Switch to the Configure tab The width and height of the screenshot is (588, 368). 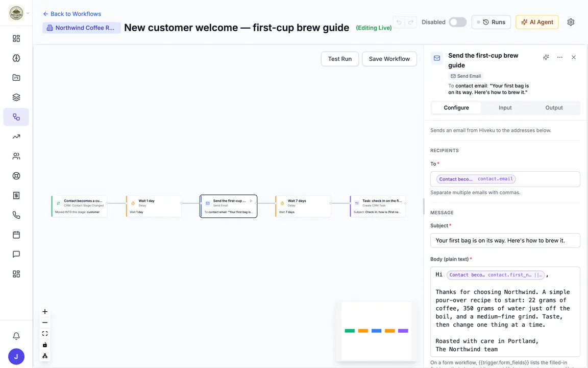click(456, 108)
